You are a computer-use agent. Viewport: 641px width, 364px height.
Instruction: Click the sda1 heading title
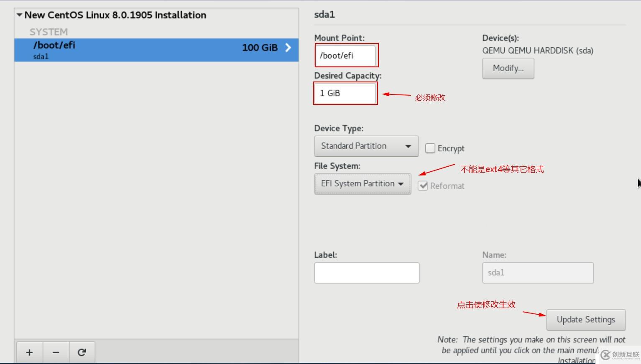click(x=324, y=15)
